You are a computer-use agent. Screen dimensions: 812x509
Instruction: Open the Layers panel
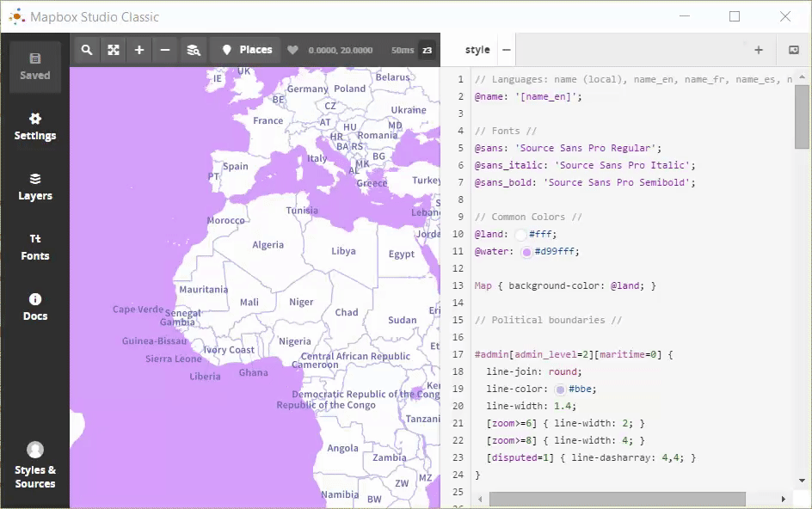pos(35,187)
